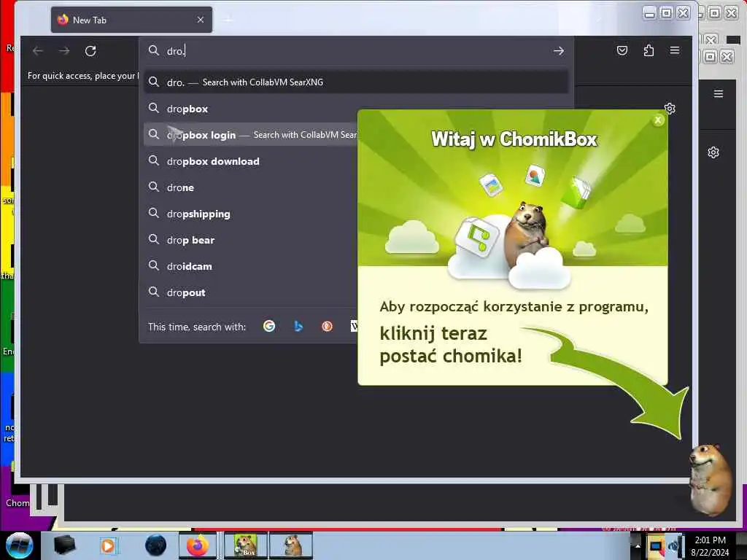Click the mascot illustration in ChomikBox popup
The width and height of the screenshot is (747, 560).
[x=527, y=234]
